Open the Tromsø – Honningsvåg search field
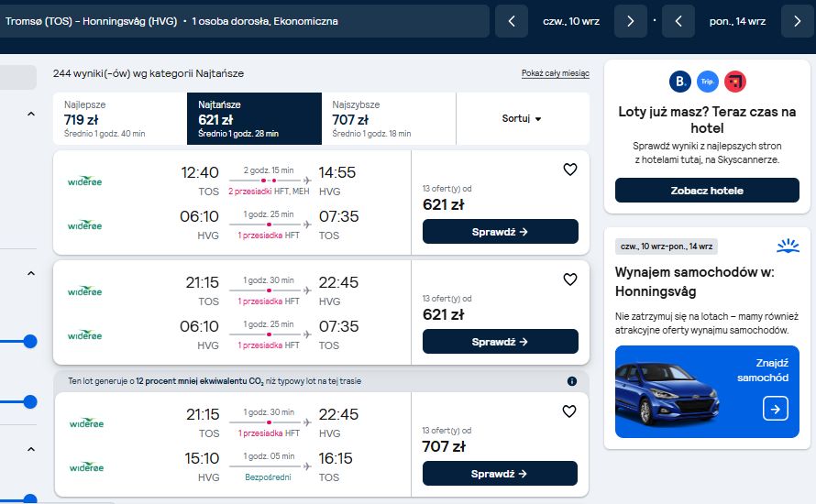 245,21
